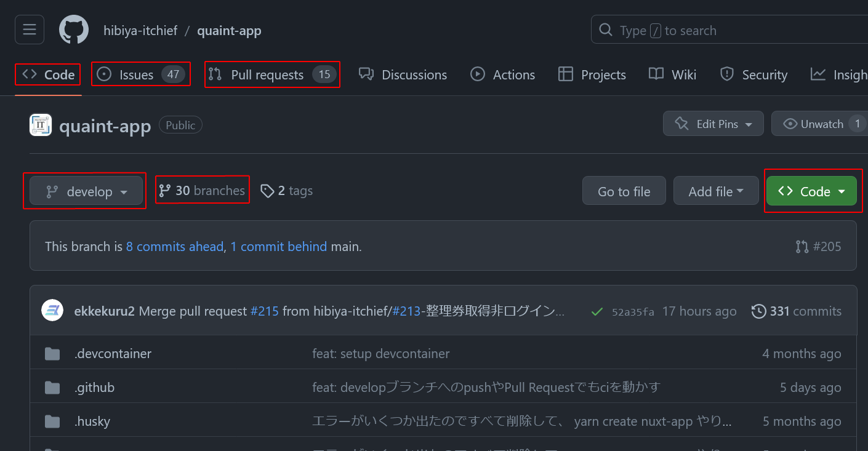Click the history clock icon by 331 commits

tap(759, 311)
